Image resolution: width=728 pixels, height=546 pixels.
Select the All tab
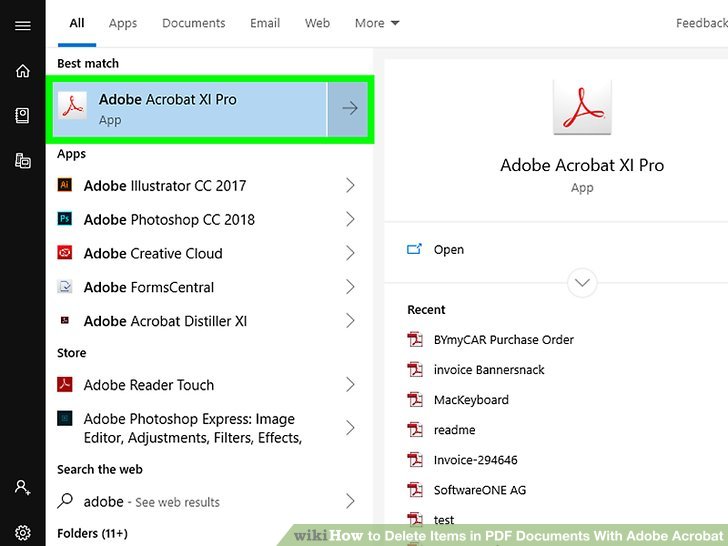[77, 23]
